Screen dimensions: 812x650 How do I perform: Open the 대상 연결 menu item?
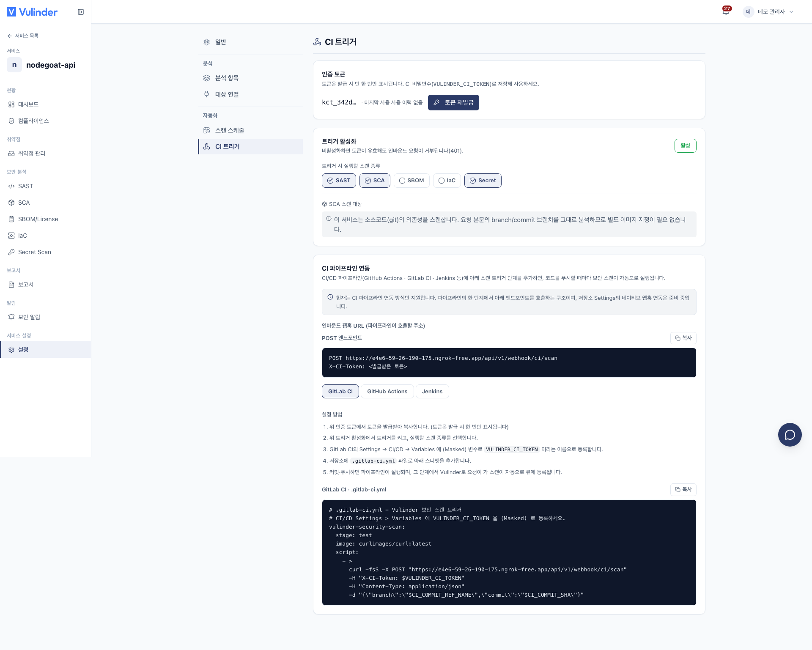pos(250,94)
